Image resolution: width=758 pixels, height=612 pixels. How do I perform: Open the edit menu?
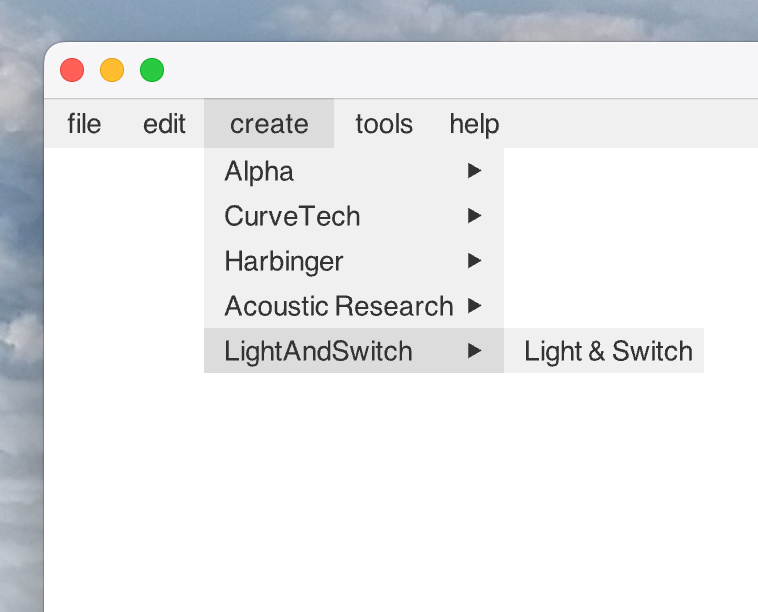pos(164,124)
